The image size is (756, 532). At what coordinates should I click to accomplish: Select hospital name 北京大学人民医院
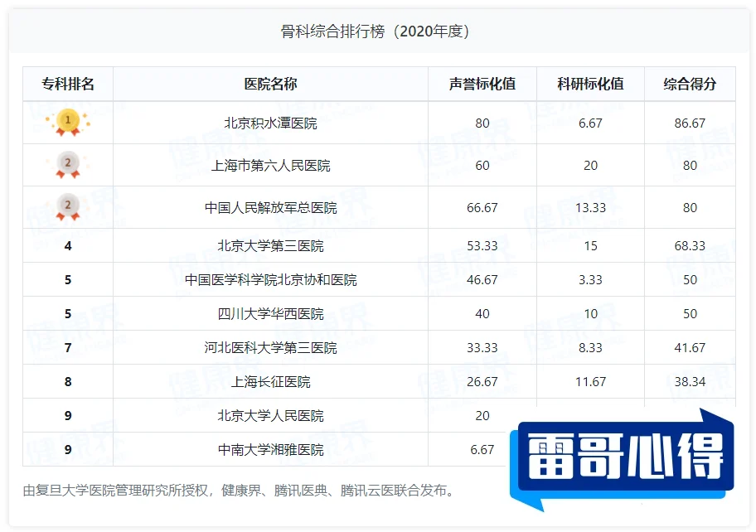coord(270,415)
